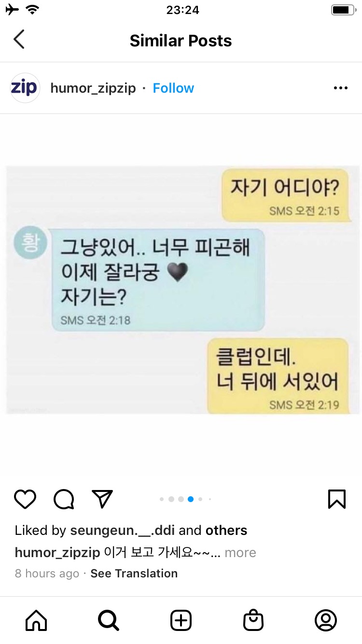The height and width of the screenshot is (644, 362).
Task: Open the Search tab magnifier icon
Action: point(109,620)
